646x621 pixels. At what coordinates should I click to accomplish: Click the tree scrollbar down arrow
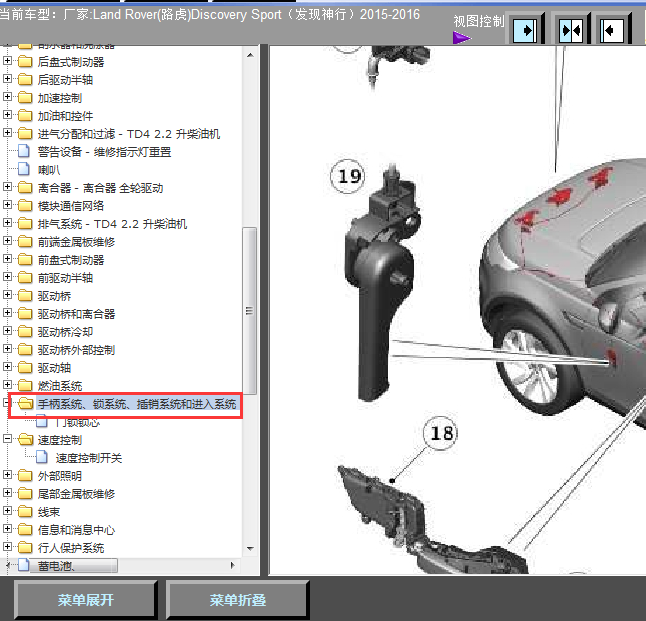(x=250, y=549)
